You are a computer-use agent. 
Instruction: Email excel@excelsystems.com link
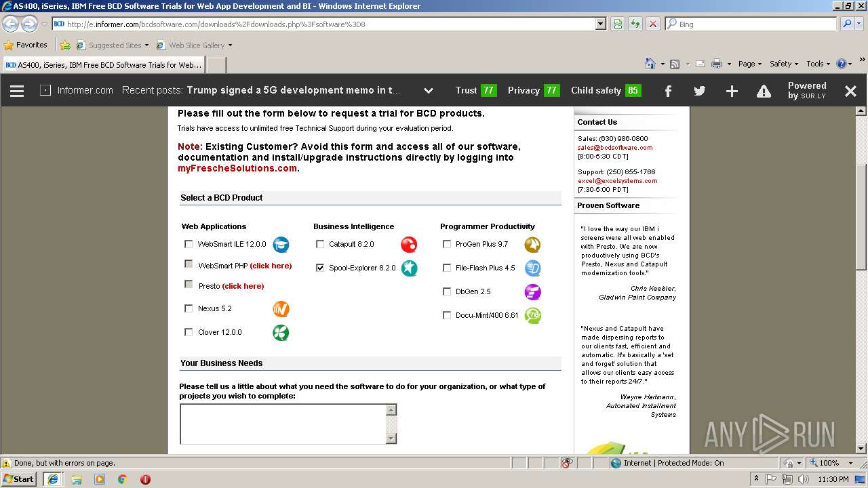click(x=618, y=181)
